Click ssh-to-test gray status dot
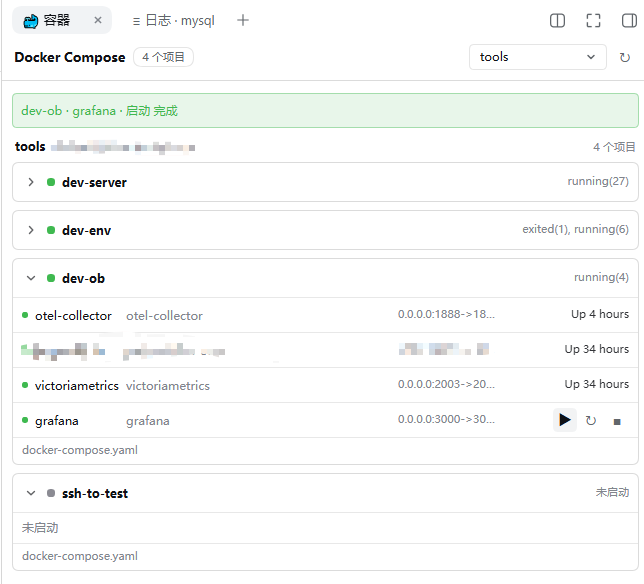Viewport: 644px width, 584px height. click(x=51, y=493)
